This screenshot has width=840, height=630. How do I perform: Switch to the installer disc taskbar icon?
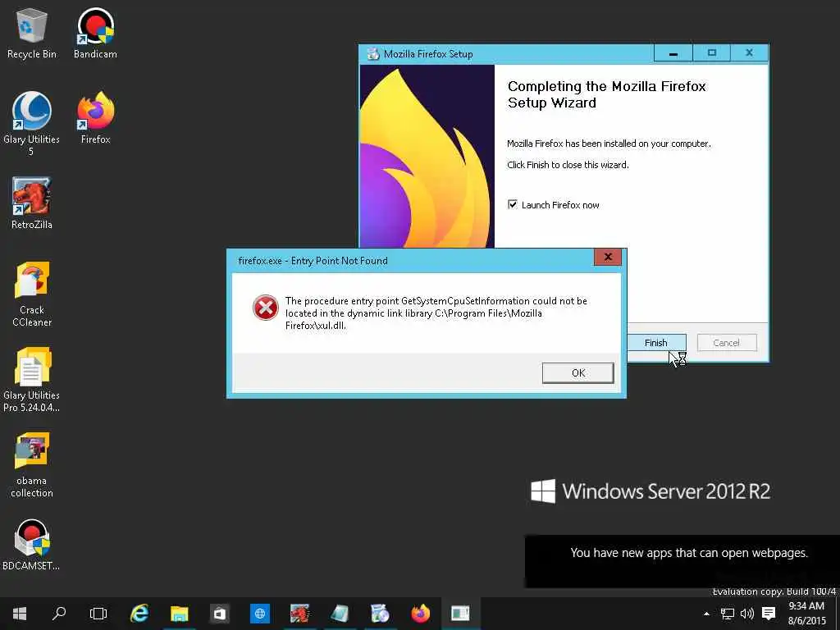pos(380,614)
